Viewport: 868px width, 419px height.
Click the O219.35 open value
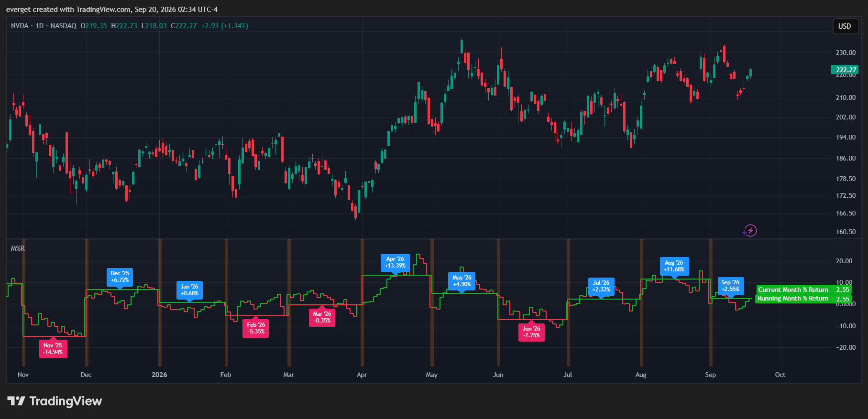94,26
